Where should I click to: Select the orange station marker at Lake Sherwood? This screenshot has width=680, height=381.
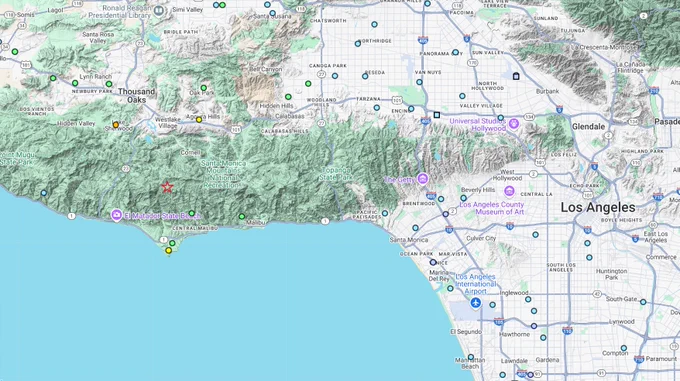pos(116,125)
